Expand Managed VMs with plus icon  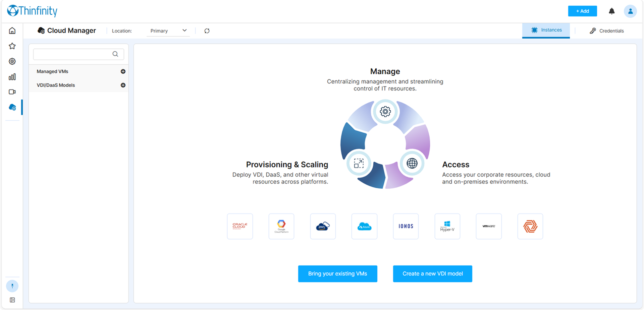coord(123,71)
